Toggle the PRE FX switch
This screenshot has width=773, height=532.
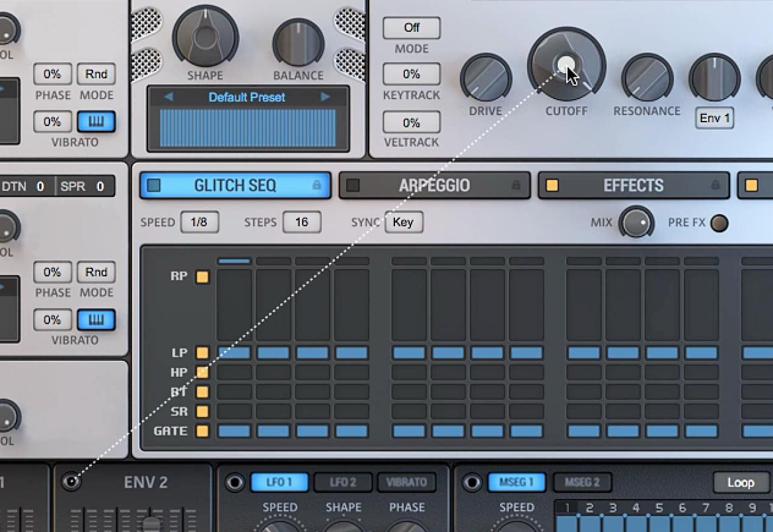pyautogui.click(x=719, y=223)
